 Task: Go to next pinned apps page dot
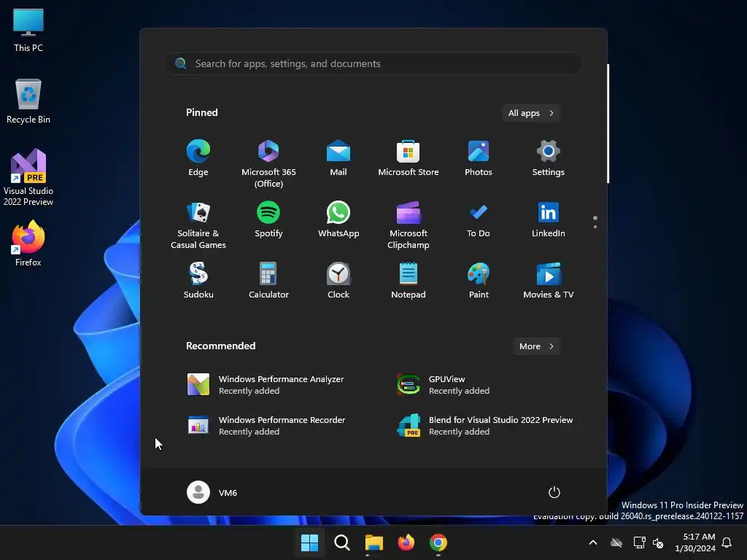(x=595, y=227)
